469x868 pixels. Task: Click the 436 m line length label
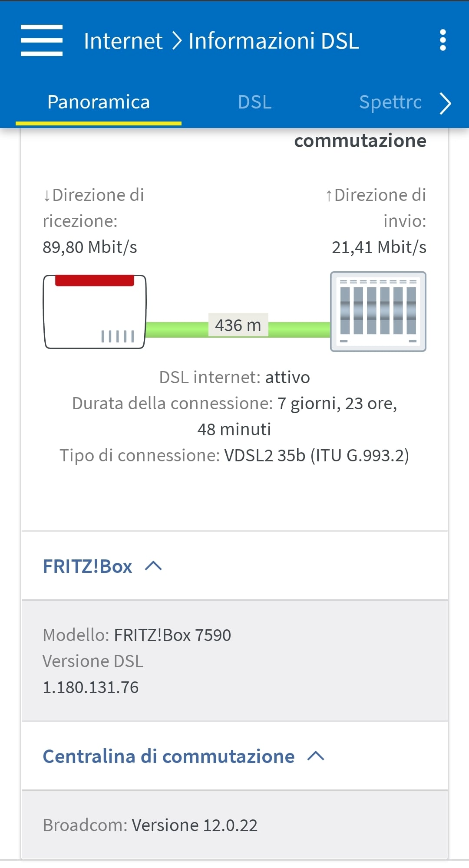pyautogui.click(x=238, y=325)
